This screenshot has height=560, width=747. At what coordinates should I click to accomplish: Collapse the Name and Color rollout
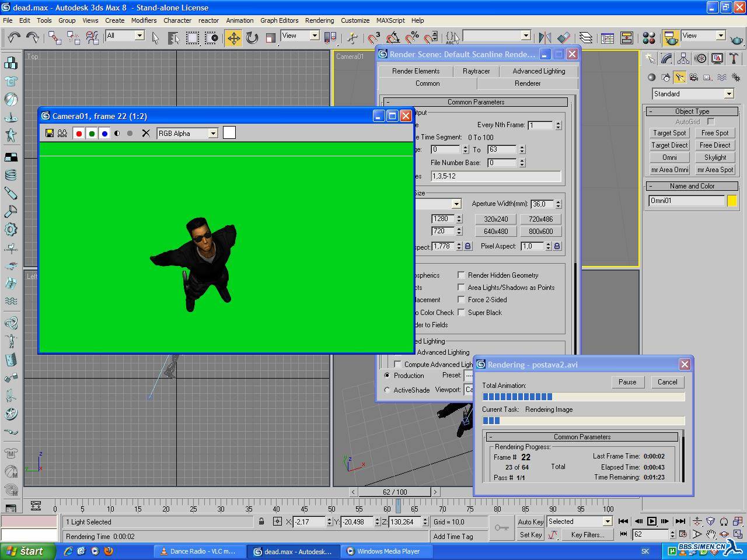[692, 186]
